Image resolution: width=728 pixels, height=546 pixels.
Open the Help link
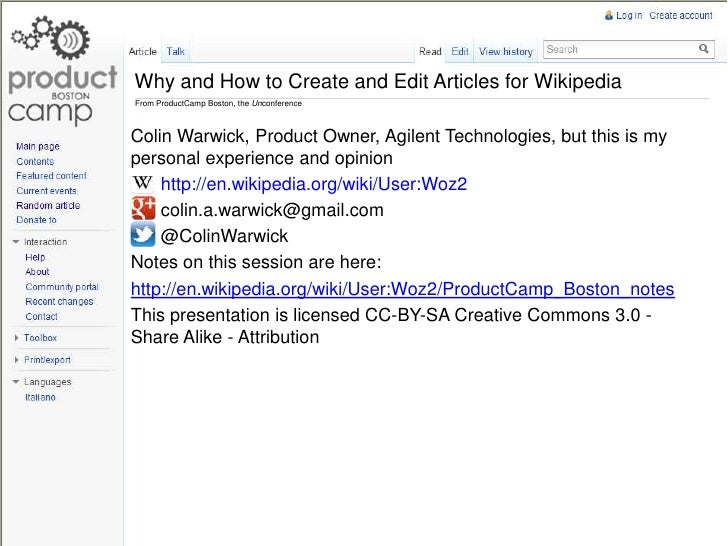(x=35, y=257)
